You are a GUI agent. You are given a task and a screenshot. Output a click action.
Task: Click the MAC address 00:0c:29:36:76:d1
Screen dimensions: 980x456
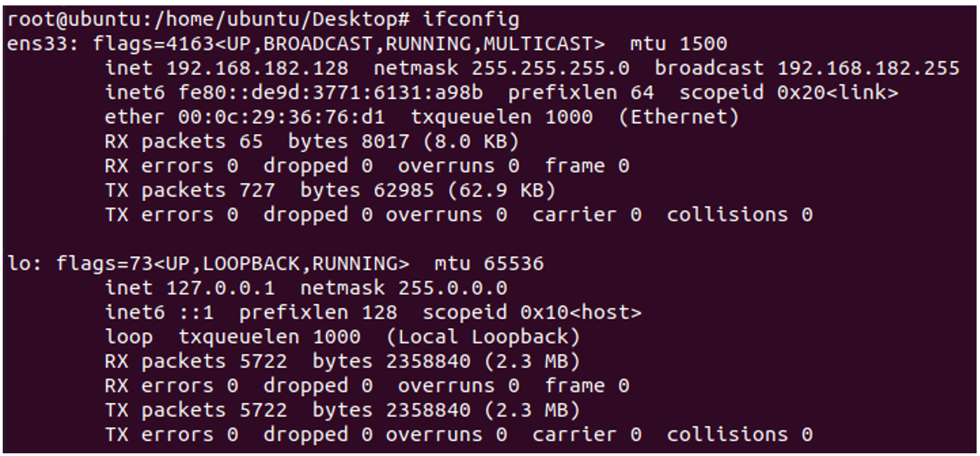pos(281,117)
